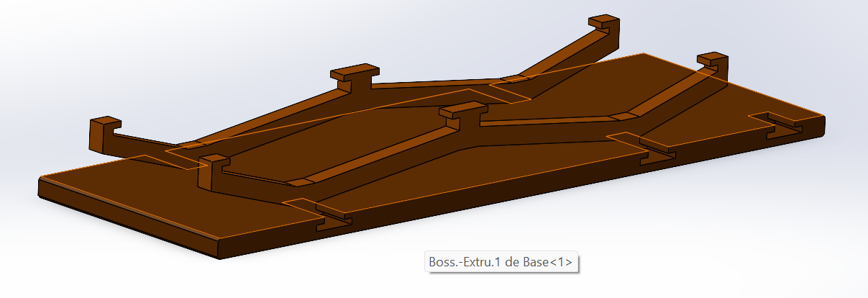Click the far rail's diagonal segment near top-right

point(568,58)
